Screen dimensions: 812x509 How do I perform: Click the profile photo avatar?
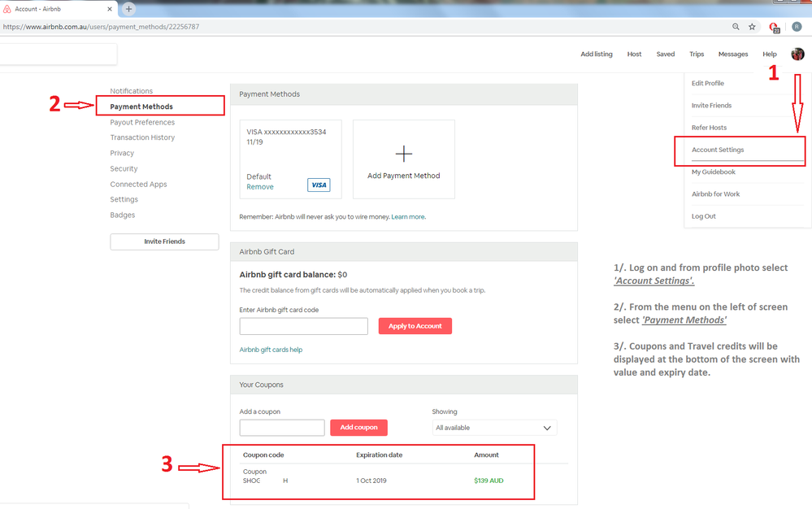[797, 54]
